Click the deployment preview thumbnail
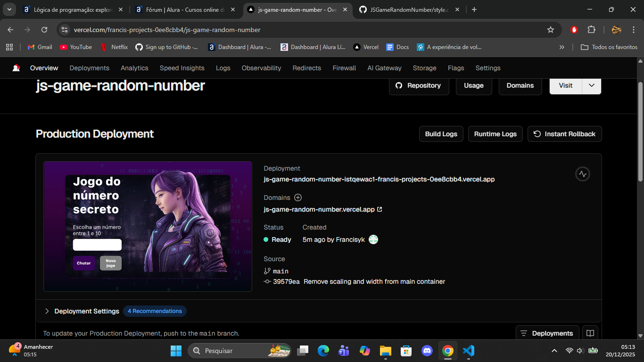Screen dimensions: 644x362 coord(148,226)
